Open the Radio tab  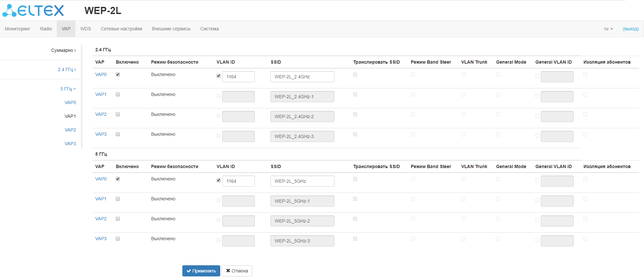pos(46,29)
